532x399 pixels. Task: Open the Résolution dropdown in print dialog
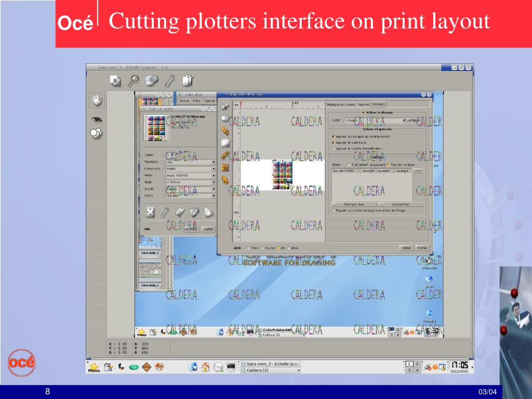click(x=190, y=162)
